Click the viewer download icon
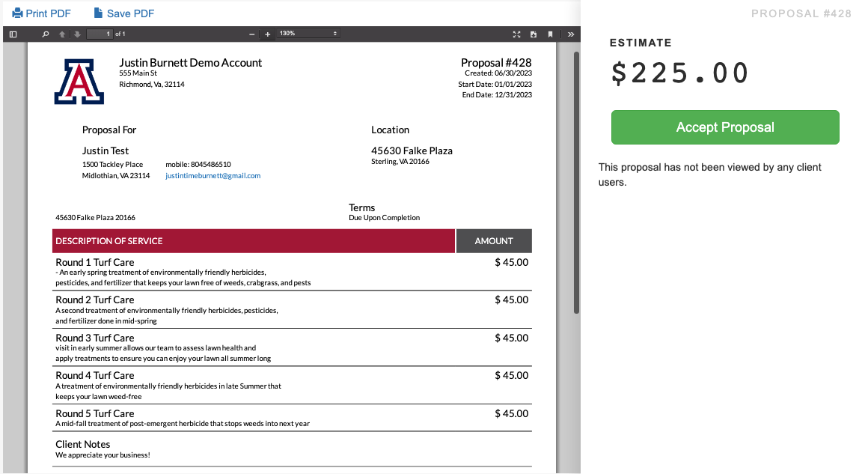868x474 pixels. 534,34
